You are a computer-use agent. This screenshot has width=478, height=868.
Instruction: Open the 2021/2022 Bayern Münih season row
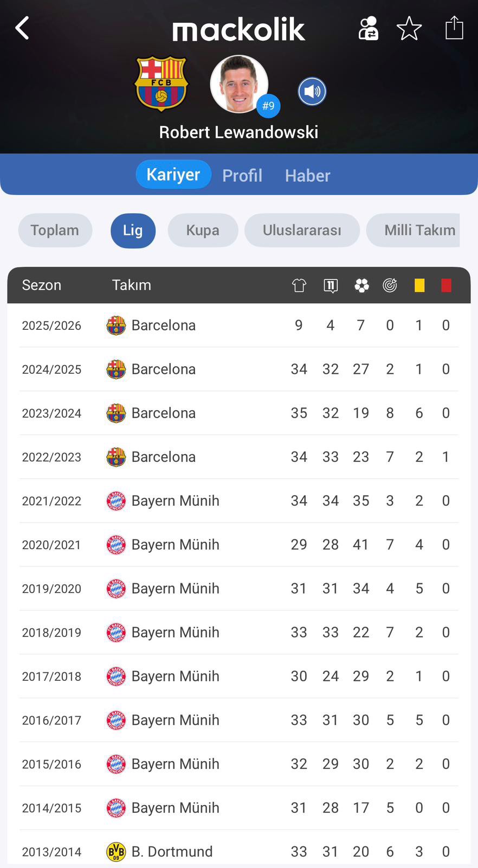[238, 501]
